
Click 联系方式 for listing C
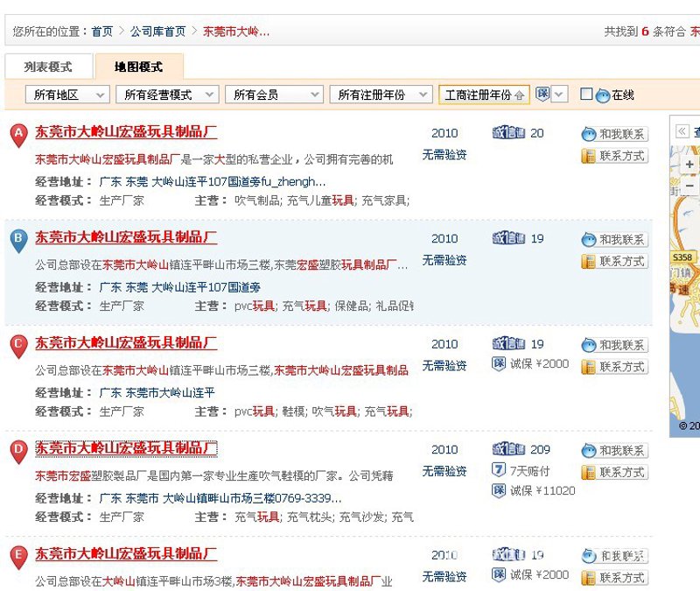pyautogui.click(x=615, y=367)
